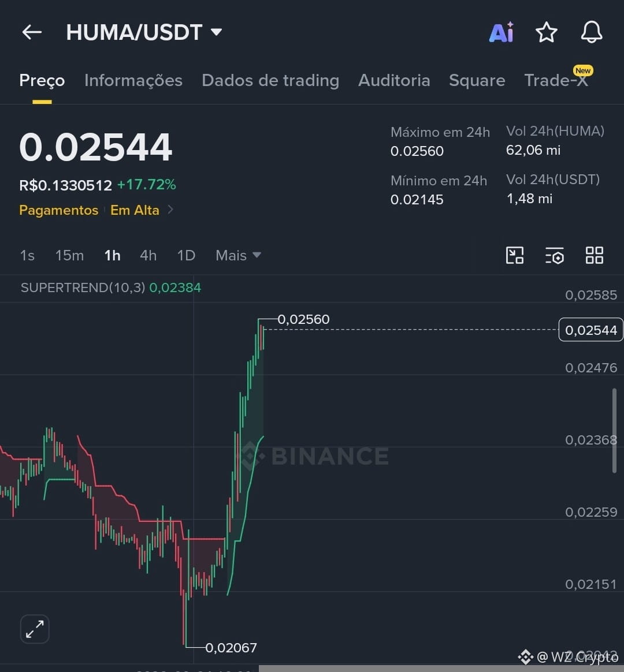Click the 0,02585 price axis label
624x672 pixels.
tap(591, 295)
